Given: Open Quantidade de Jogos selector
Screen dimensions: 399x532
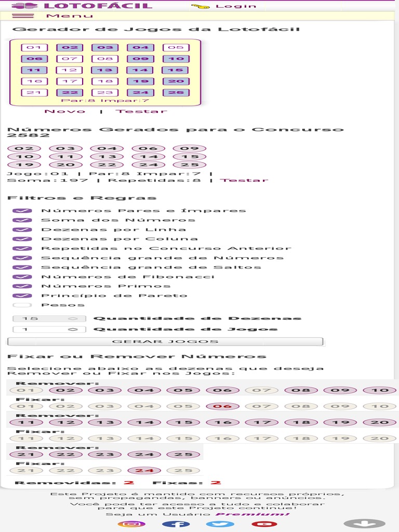Looking at the screenshot, I should (49, 329).
